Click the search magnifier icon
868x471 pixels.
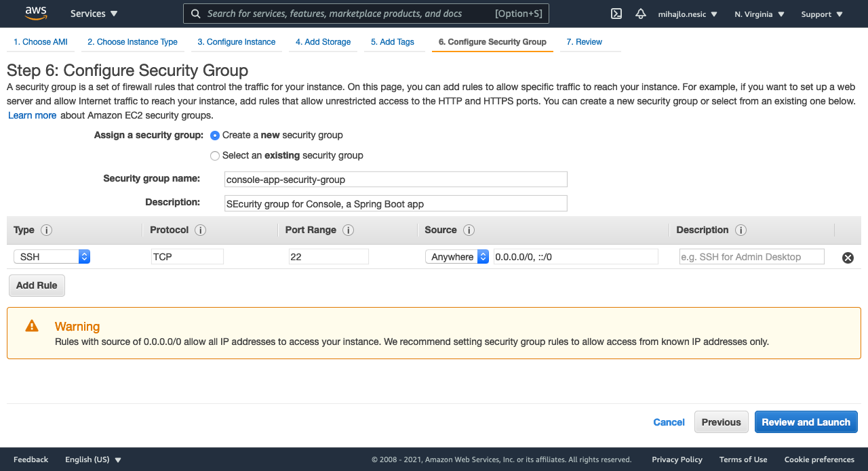(x=195, y=14)
